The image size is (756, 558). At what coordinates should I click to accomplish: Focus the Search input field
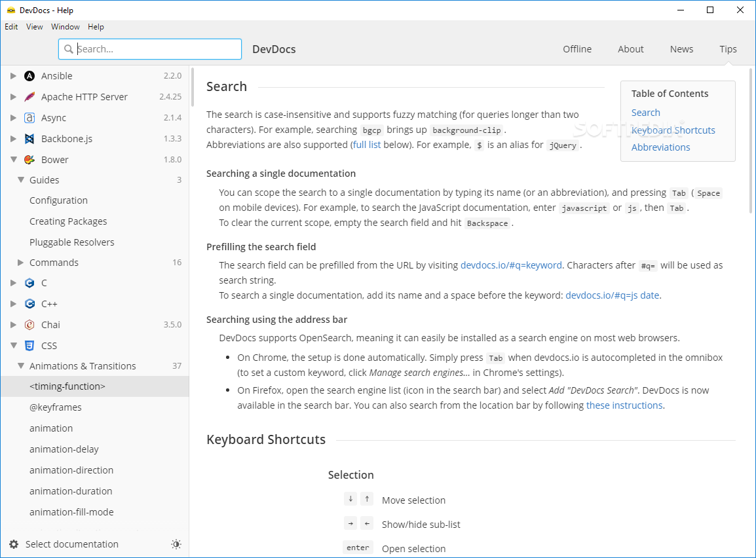pos(150,49)
